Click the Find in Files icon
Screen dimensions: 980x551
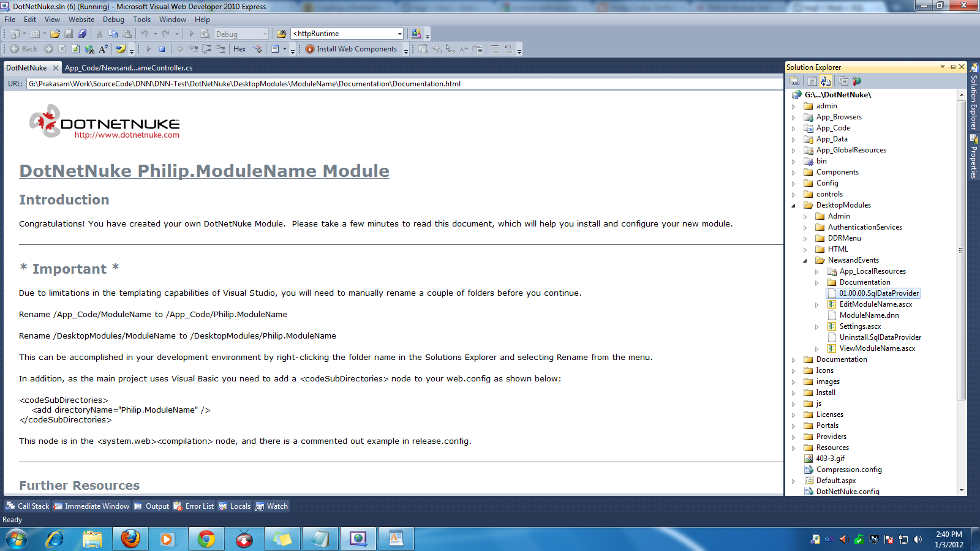(x=281, y=34)
